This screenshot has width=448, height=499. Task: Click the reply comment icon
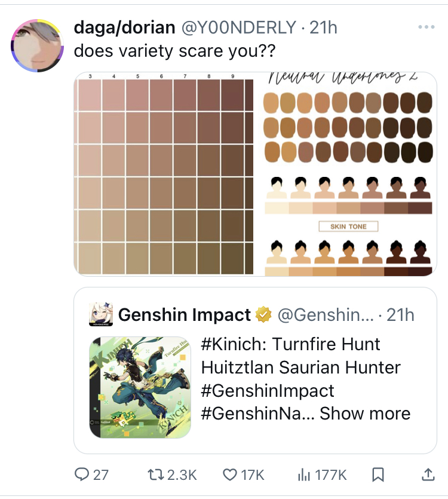pyautogui.click(x=82, y=474)
